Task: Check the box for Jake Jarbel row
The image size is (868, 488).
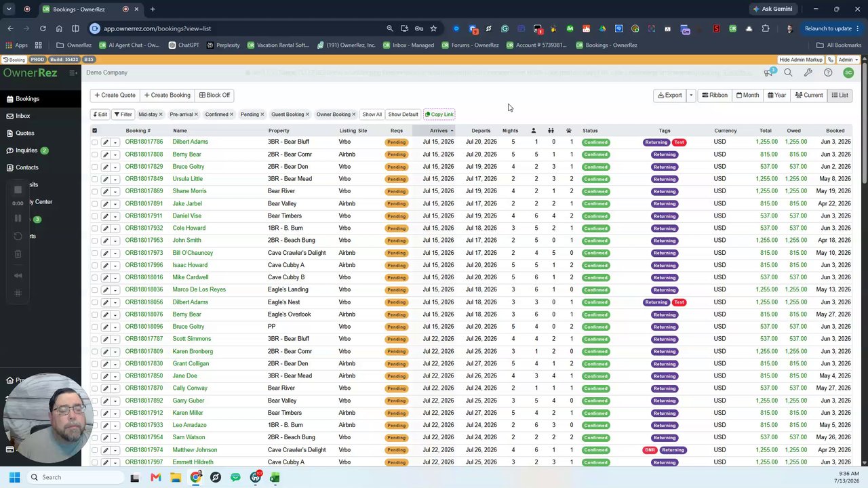Action: click(95, 204)
